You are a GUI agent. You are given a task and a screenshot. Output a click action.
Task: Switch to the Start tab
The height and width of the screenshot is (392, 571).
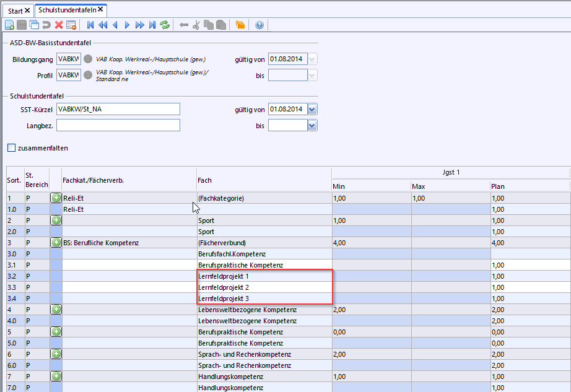pos(15,11)
